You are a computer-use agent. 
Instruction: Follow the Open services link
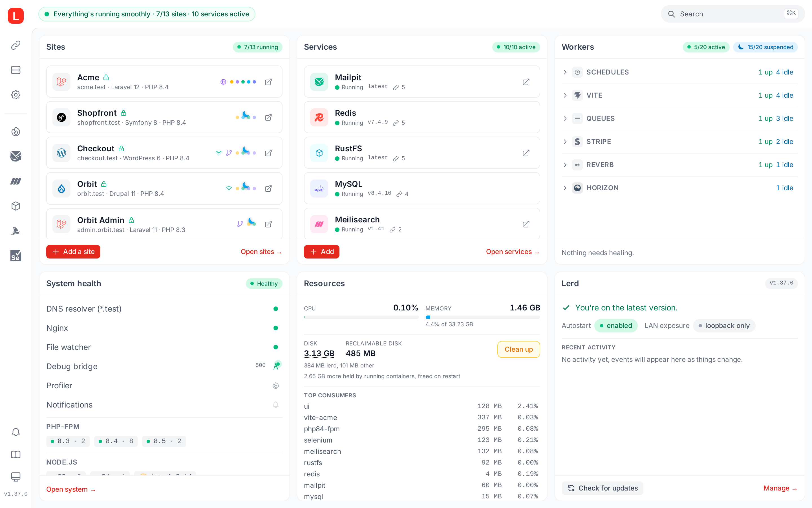513,252
